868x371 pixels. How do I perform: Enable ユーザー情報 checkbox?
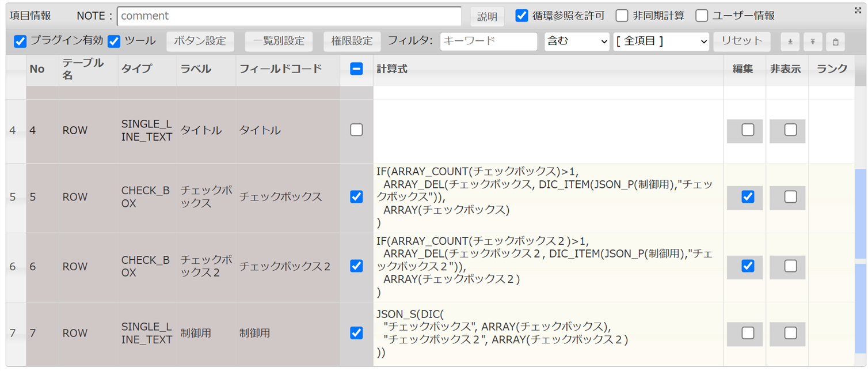point(702,16)
